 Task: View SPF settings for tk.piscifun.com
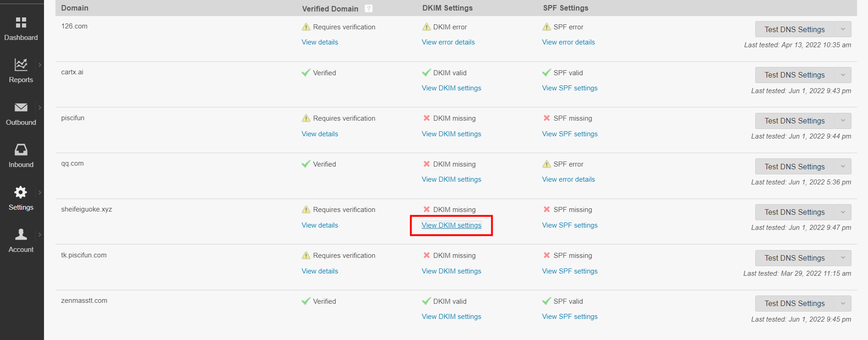[570, 271]
